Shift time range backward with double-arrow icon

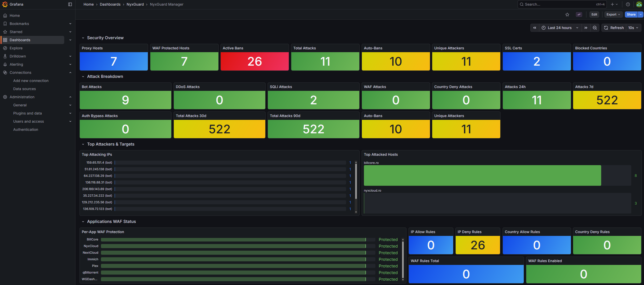pos(535,28)
